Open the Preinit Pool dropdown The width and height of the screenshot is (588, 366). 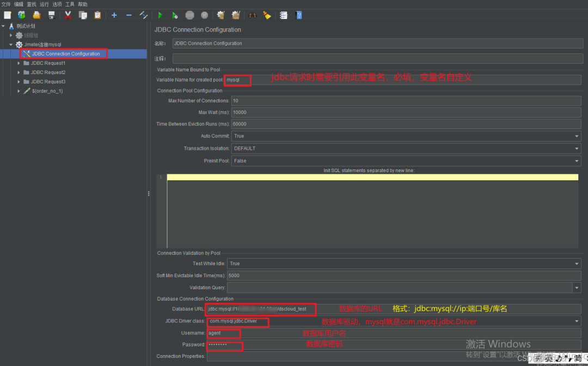[x=576, y=161]
